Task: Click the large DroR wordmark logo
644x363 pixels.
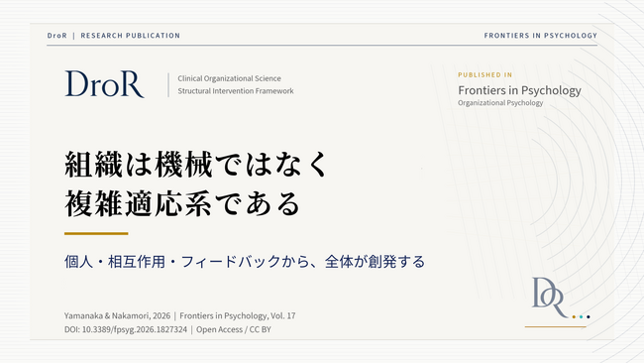Action: [105, 84]
